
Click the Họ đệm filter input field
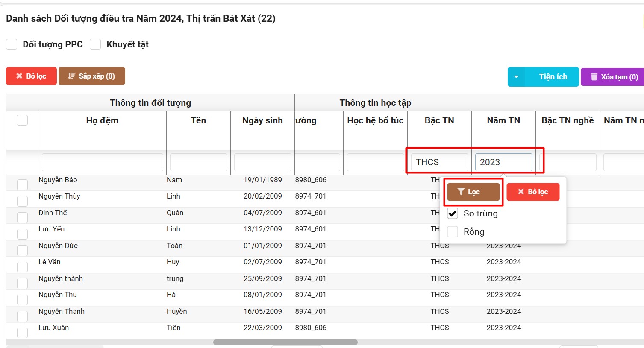tap(103, 162)
